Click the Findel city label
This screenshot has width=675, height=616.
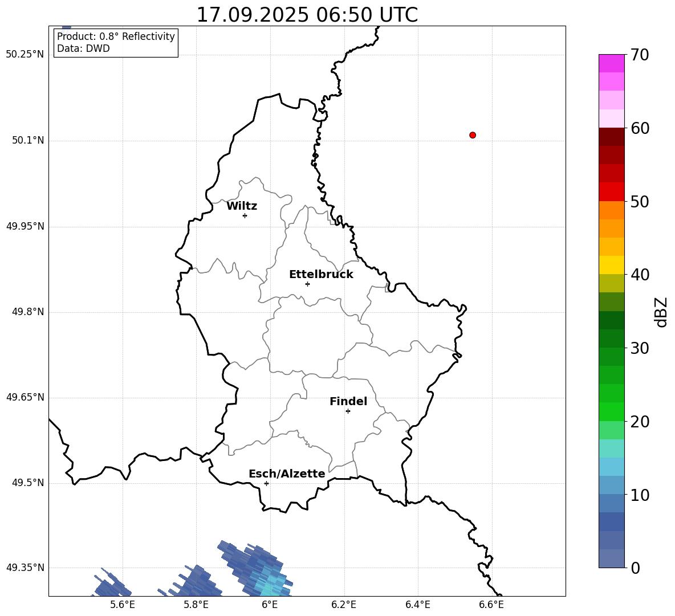pyautogui.click(x=348, y=401)
